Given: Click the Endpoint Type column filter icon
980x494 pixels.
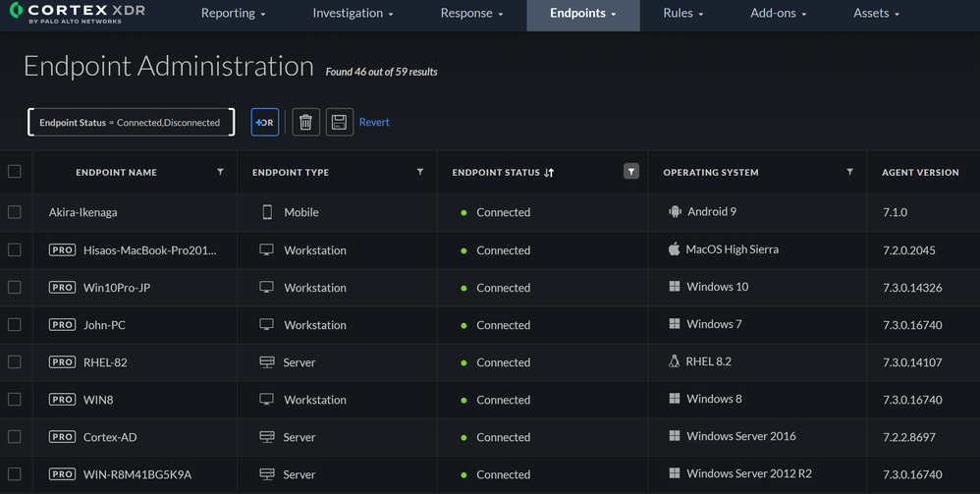Looking at the screenshot, I should pyautogui.click(x=420, y=172).
